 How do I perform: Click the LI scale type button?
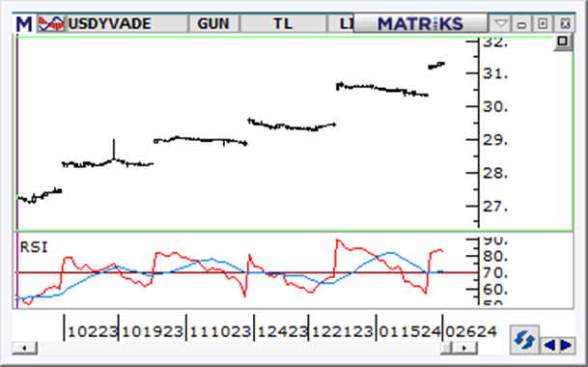coord(341,23)
